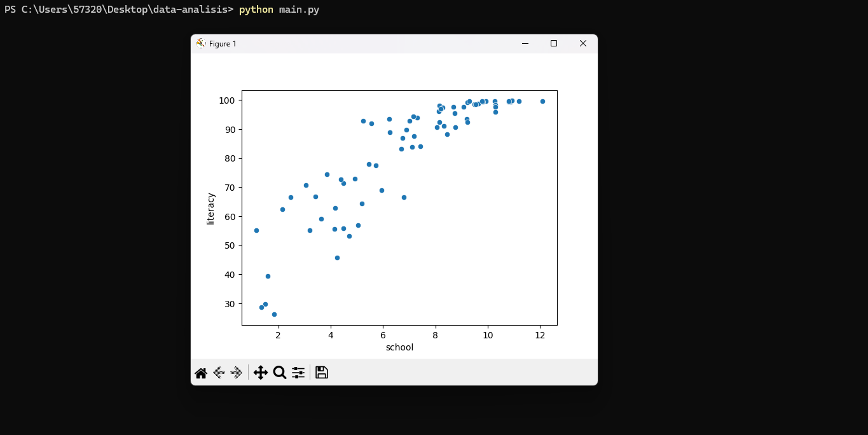Go back to previous plot view
868x435 pixels.
[219, 373]
